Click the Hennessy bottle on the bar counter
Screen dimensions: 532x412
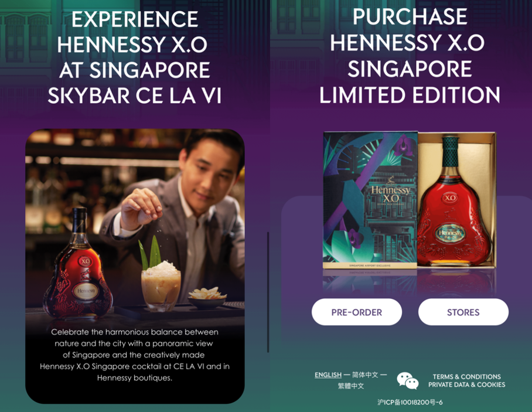(78, 265)
